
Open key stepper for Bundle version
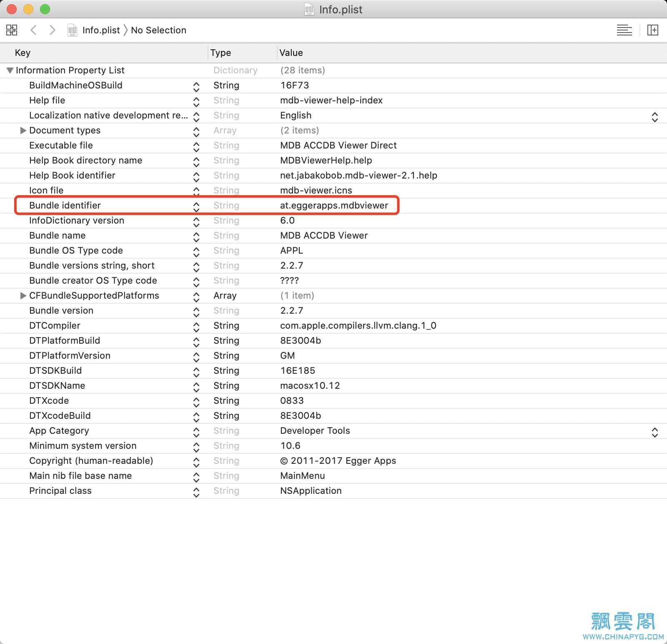[x=196, y=312]
